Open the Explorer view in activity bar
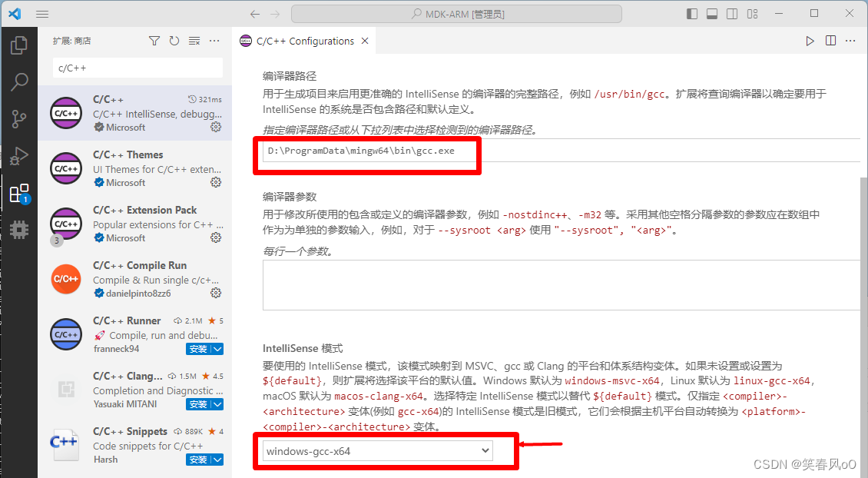 [19, 45]
